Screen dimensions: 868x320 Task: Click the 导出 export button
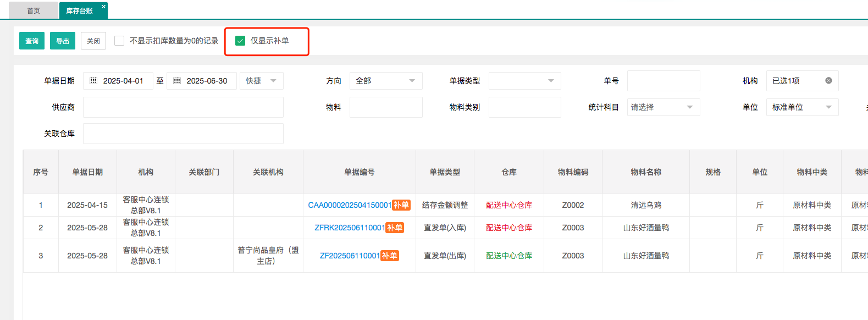63,41
